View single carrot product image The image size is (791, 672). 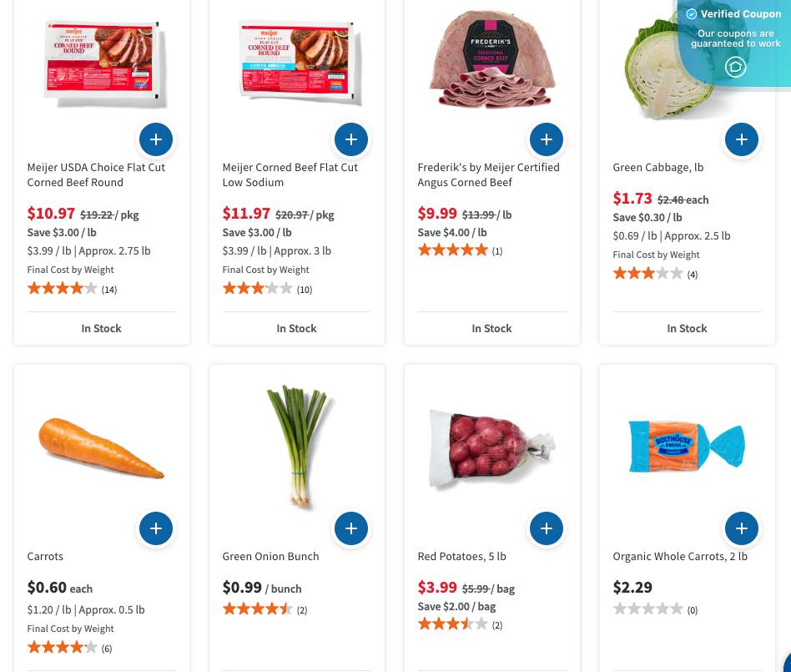click(101, 448)
